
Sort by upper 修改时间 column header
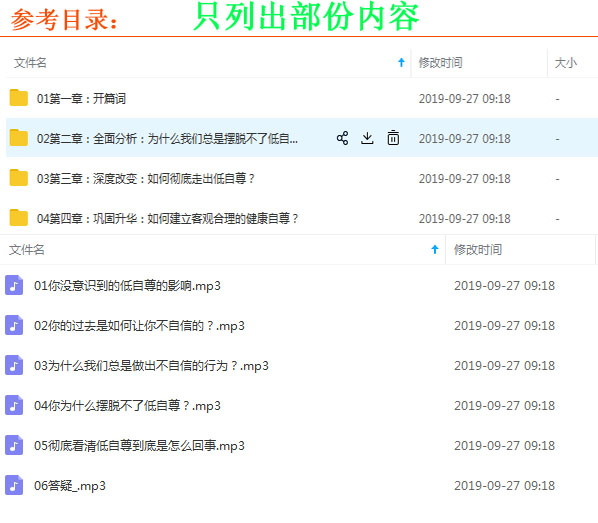coord(440,63)
